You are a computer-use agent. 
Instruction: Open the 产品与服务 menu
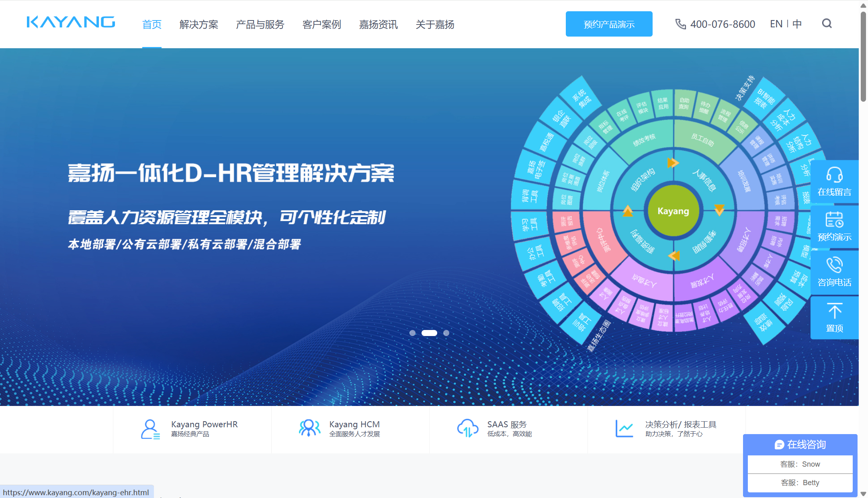tap(260, 25)
